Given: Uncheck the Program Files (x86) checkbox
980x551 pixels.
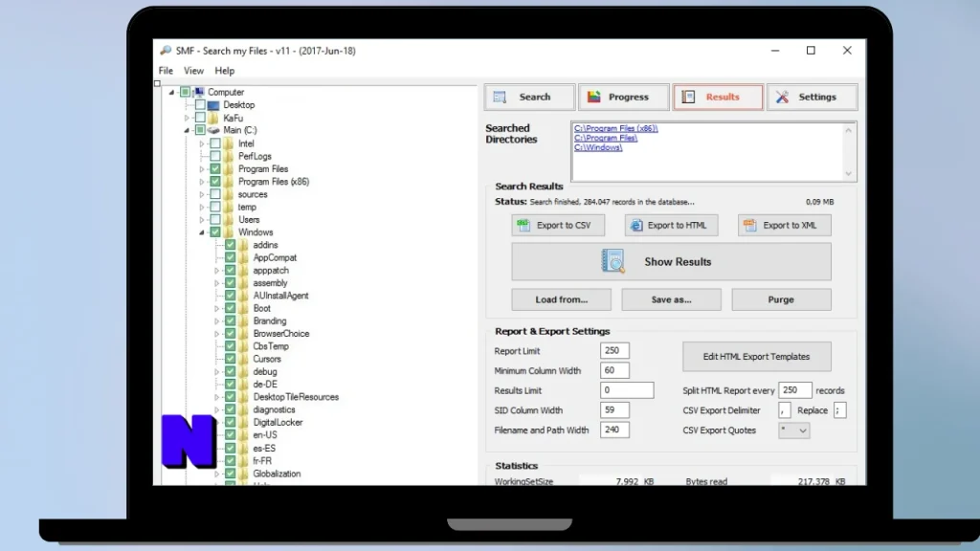Looking at the screenshot, I should point(215,181).
